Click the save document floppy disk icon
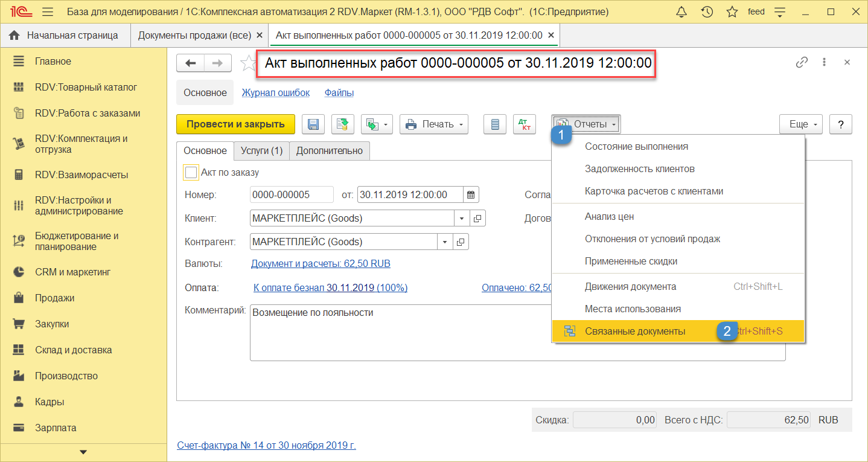The height and width of the screenshot is (462, 868). (x=313, y=124)
